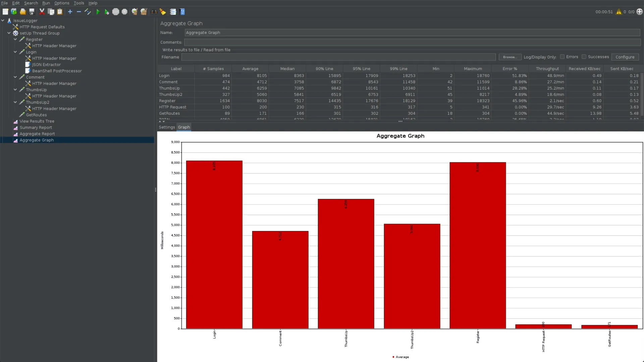This screenshot has height=362, width=644.
Task: Click the Open folder icon
Action: pos(23,12)
